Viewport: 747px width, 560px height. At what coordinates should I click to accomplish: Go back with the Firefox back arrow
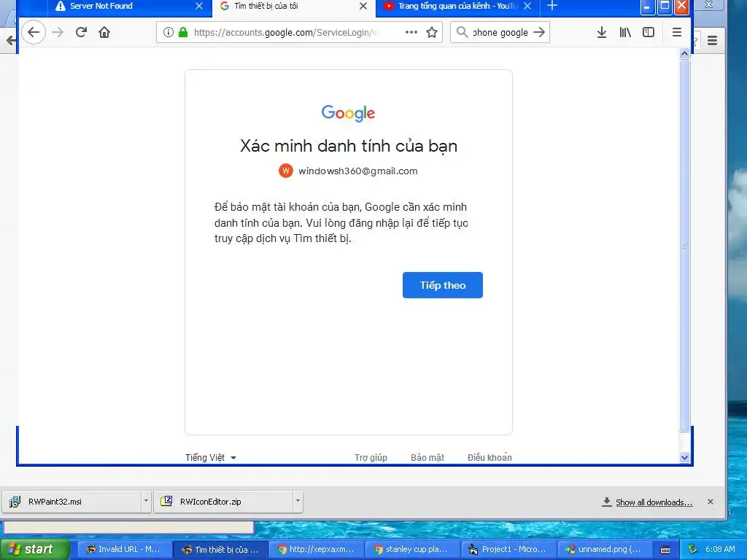pyautogui.click(x=34, y=32)
